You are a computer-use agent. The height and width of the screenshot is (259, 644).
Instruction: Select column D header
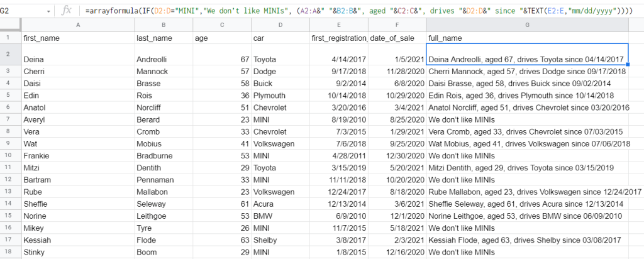coord(280,25)
